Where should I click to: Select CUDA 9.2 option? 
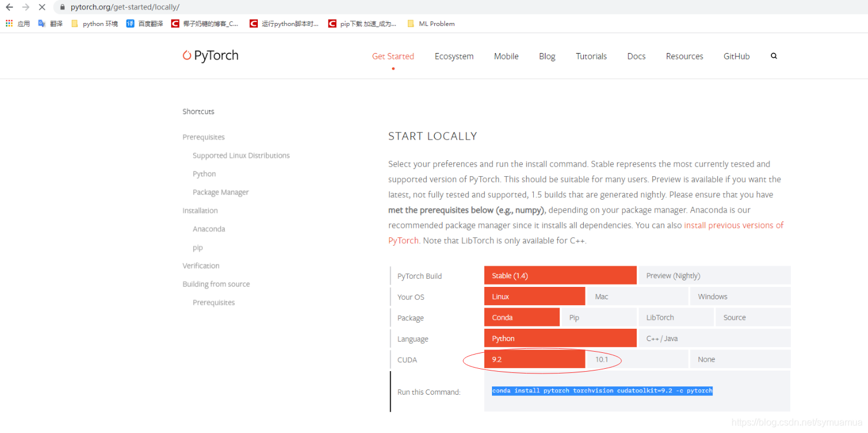tap(534, 359)
